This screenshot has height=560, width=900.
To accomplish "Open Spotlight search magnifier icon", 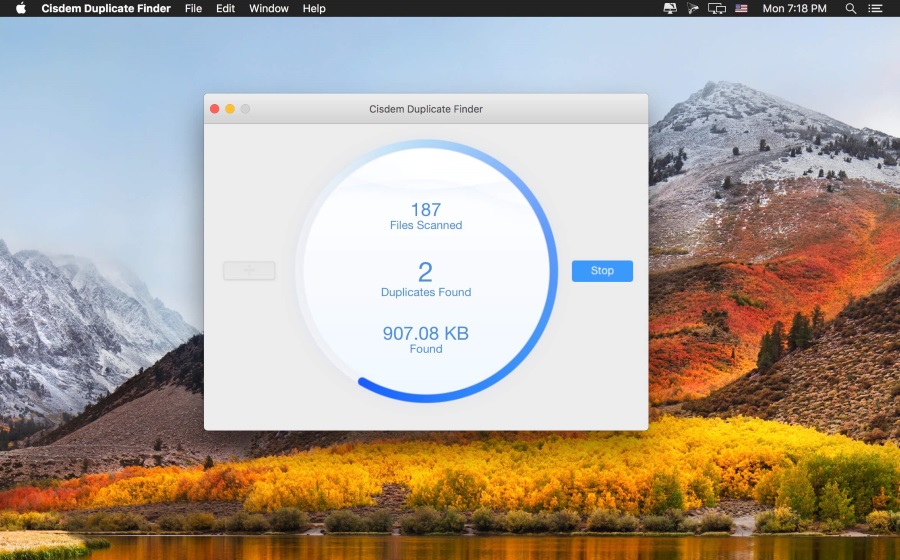I will coord(851,8).
